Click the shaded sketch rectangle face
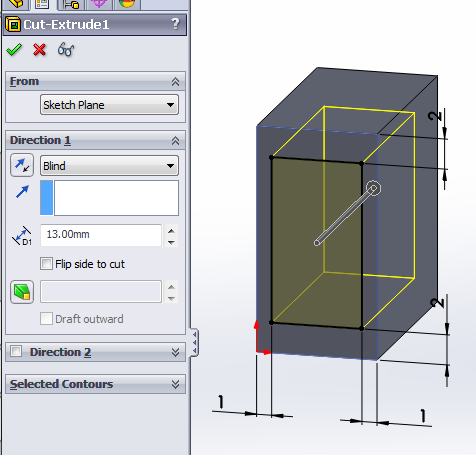This screenshot has width=476, height=455. pyautogui.click(x=317, y=243)
